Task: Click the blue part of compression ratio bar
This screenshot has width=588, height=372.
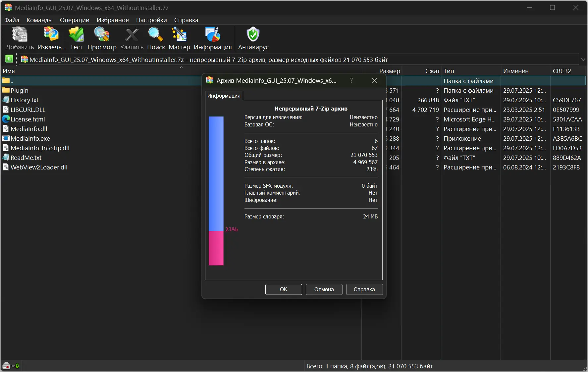Action: [216, 173]
